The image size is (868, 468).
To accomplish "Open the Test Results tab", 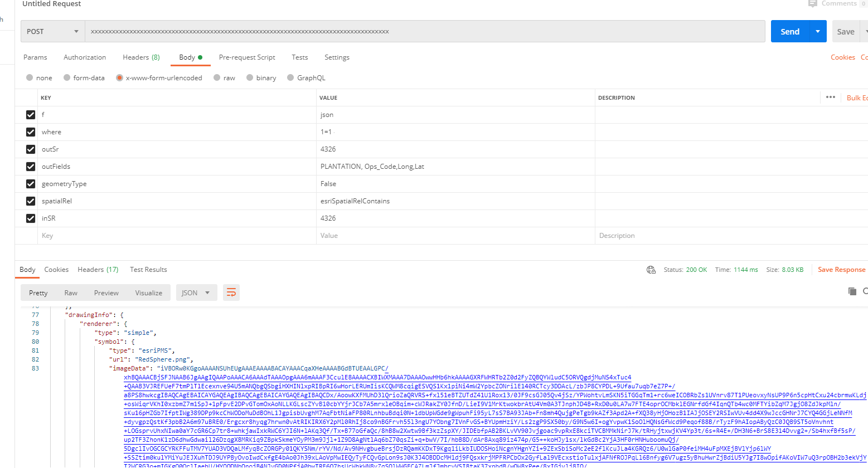I will coord(148,269).
